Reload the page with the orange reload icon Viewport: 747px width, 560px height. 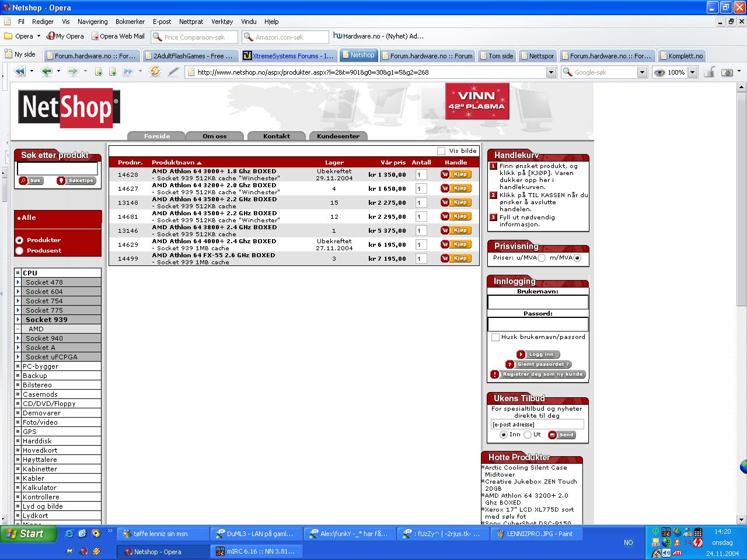[155, 72]
